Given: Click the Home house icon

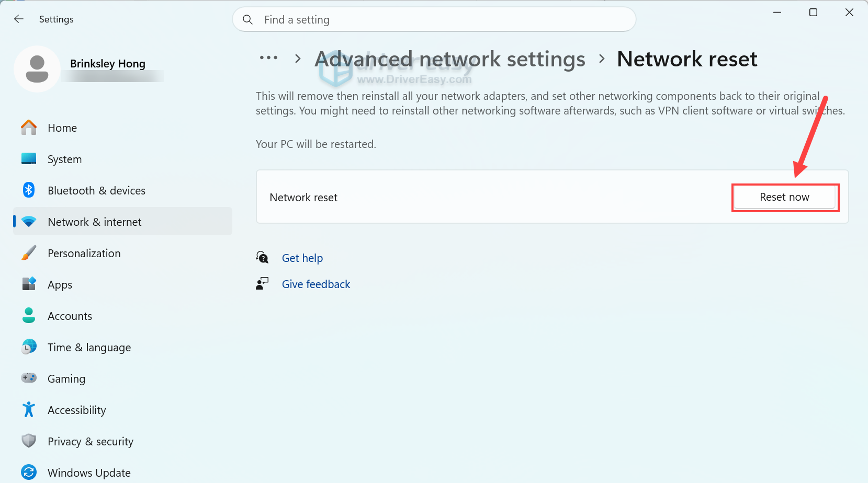Looking at the screenshot, I should click(x=29, y=128).
